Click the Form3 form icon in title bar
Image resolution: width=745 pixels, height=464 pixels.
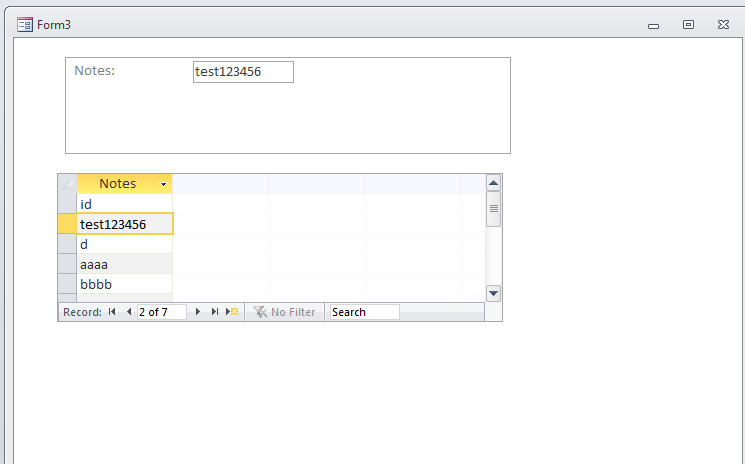[25, 25]
